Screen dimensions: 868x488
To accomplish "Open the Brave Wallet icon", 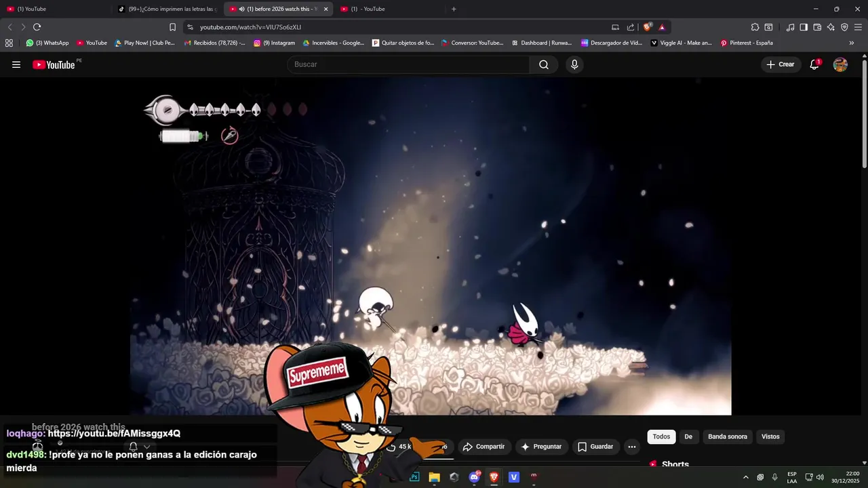I will click(x=817, y=27).
